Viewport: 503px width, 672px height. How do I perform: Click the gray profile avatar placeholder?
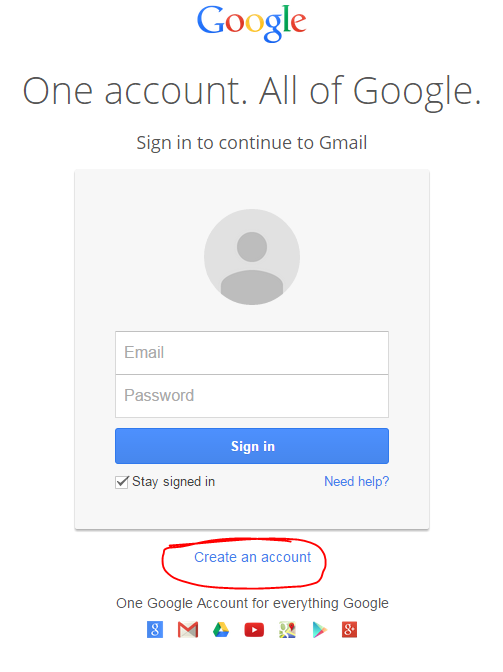tap(252, 257)
